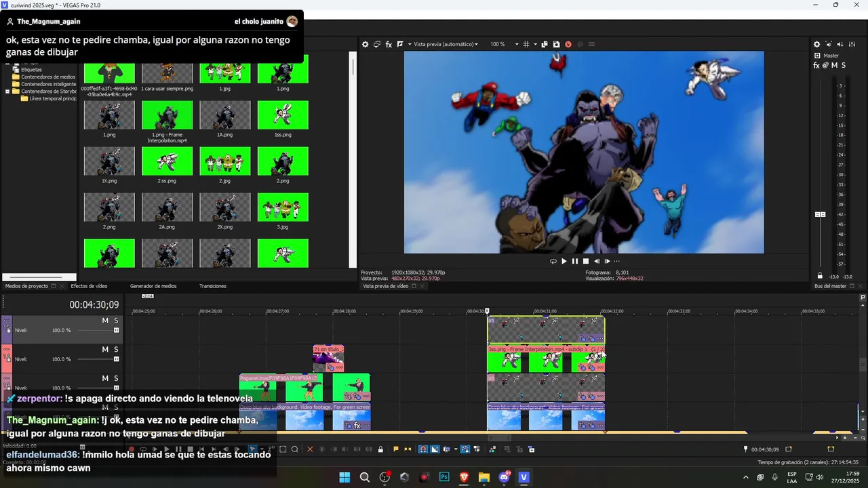Open fx on the blue sky background clip
Viewport: 868px width, 488px height.
tap(357, 426)
